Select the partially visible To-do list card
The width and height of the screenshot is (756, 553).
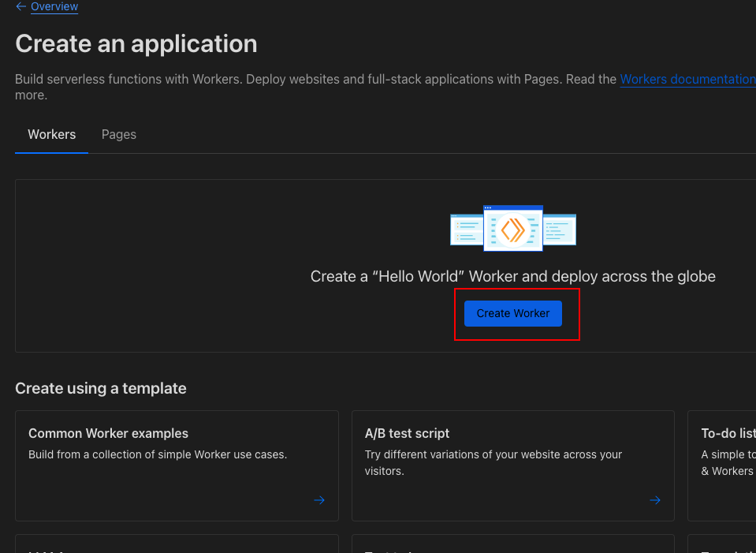coord(722,465)
